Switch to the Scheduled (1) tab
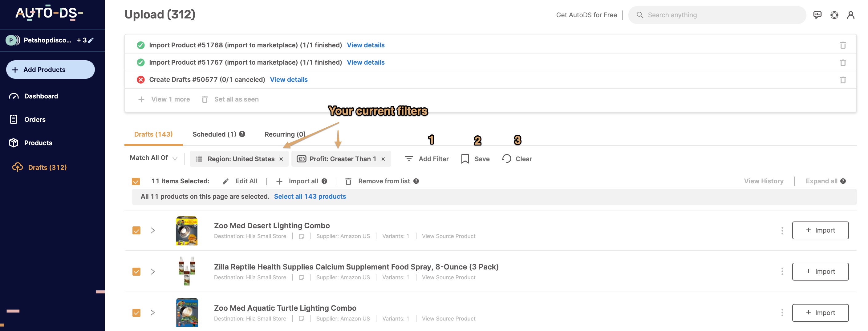Image resolution: width=868 pixels, height=331 pixels. (x=214, y=134)
